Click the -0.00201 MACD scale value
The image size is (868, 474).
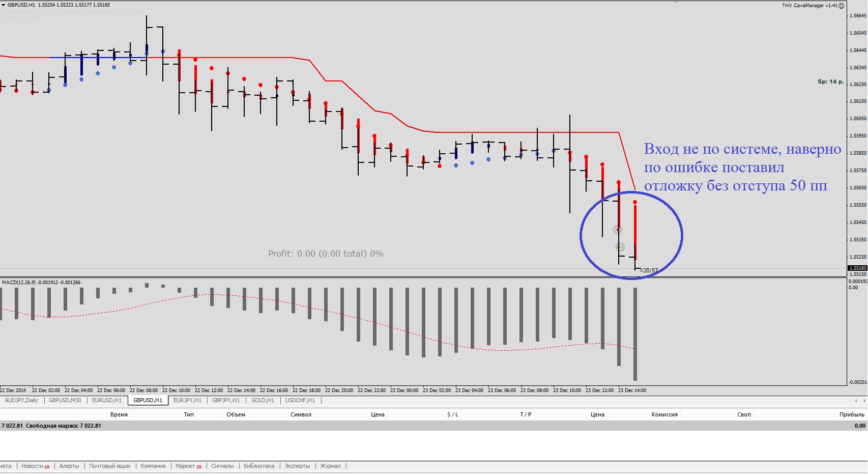(x=858, y=382)
